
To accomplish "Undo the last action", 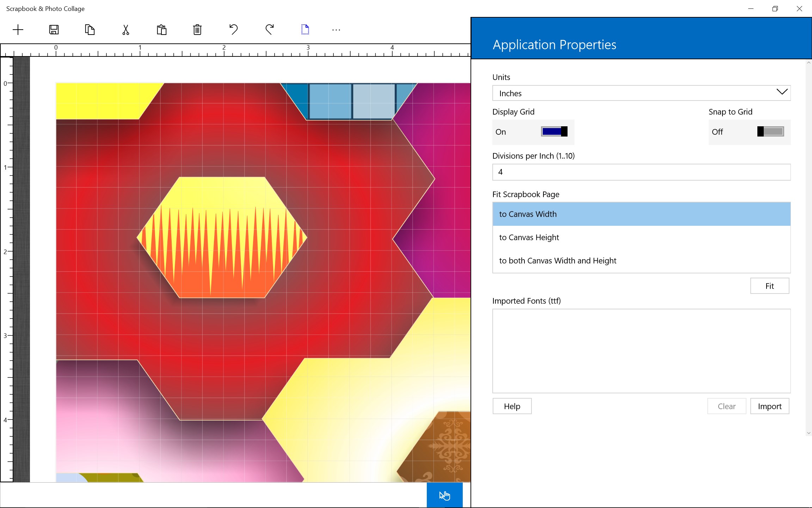I will 233,30.
